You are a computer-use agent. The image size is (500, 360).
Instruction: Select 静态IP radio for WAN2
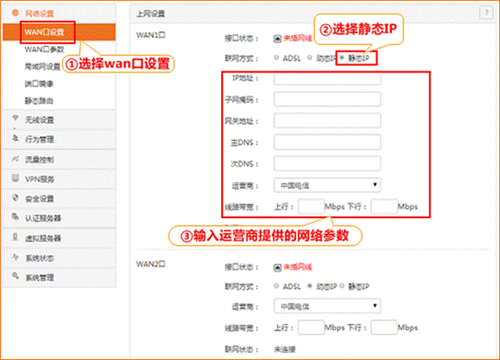[342, 286]
